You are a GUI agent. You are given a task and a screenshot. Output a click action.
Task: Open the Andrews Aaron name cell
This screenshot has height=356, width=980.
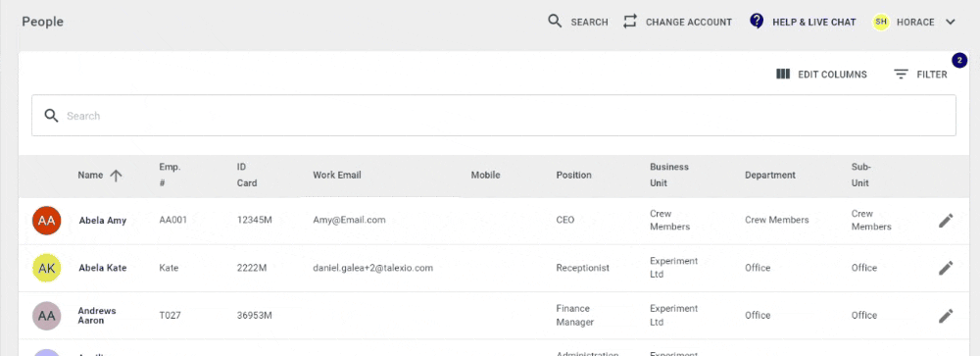click(97, 316)
